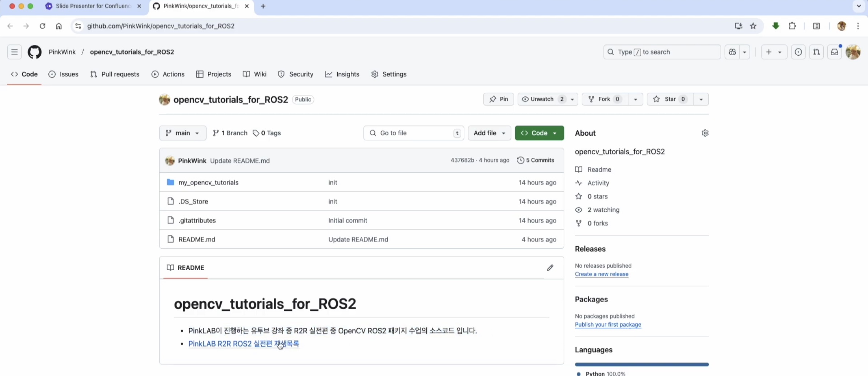Focus the Go to file search field
Image resolution: width=868 pixels, height=376 pixels.
pyautogui.click(x=414, y=133)
